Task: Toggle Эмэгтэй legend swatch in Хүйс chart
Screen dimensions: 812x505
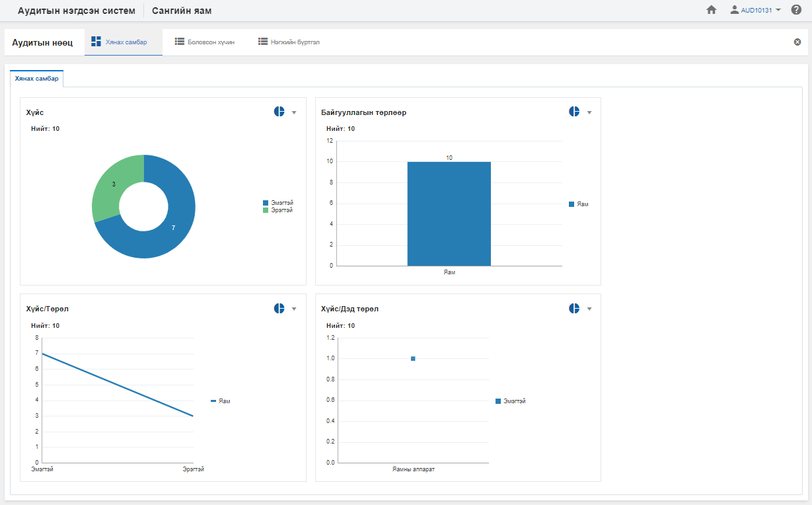Action: coord(266,203)
